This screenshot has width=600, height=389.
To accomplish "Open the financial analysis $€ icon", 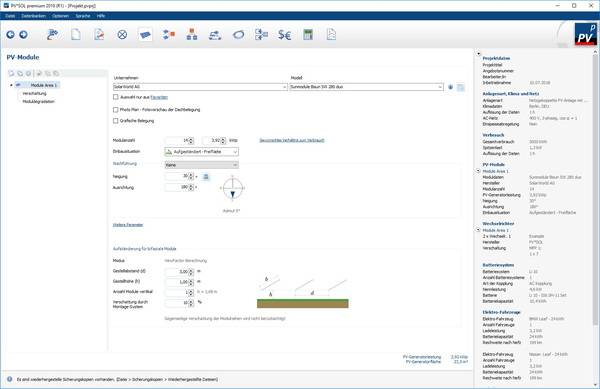I will tap(285, 35).
